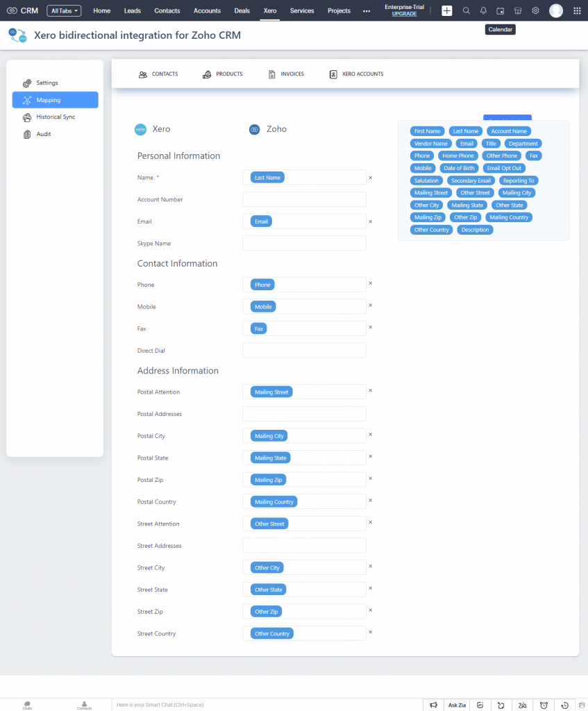Go to the Leads tab

click(133, 11)
